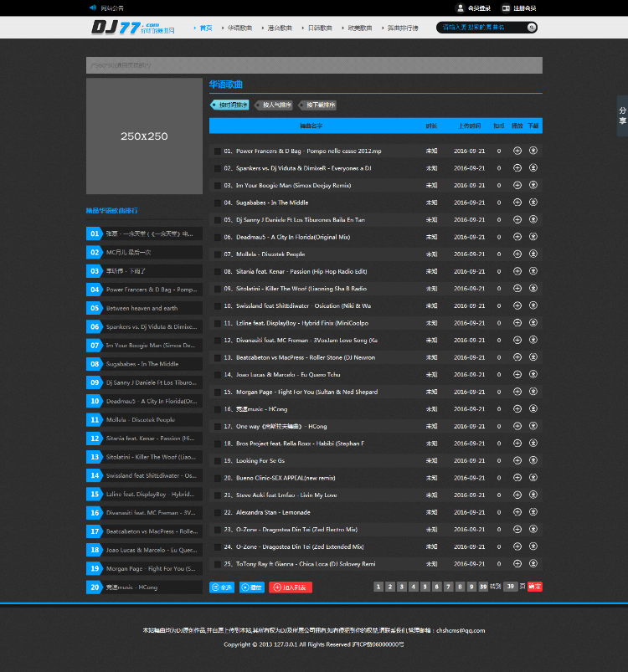
Task: Click the blue 播放 play button below list
Action: (252, 587)
